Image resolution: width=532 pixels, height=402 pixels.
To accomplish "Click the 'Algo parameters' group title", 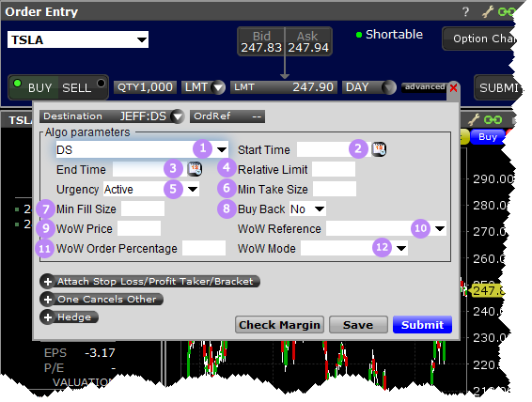I will pos(87,132).
